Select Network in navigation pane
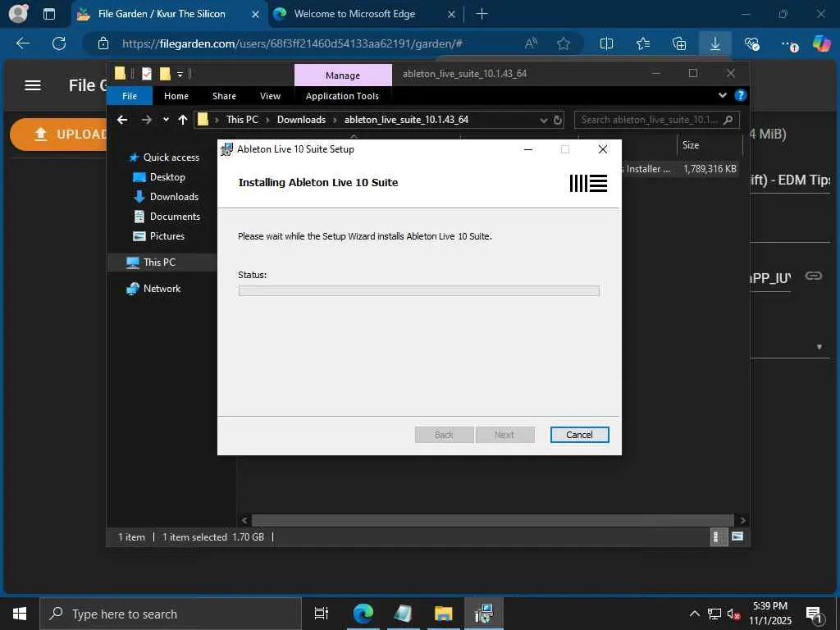 click(153, 288)
